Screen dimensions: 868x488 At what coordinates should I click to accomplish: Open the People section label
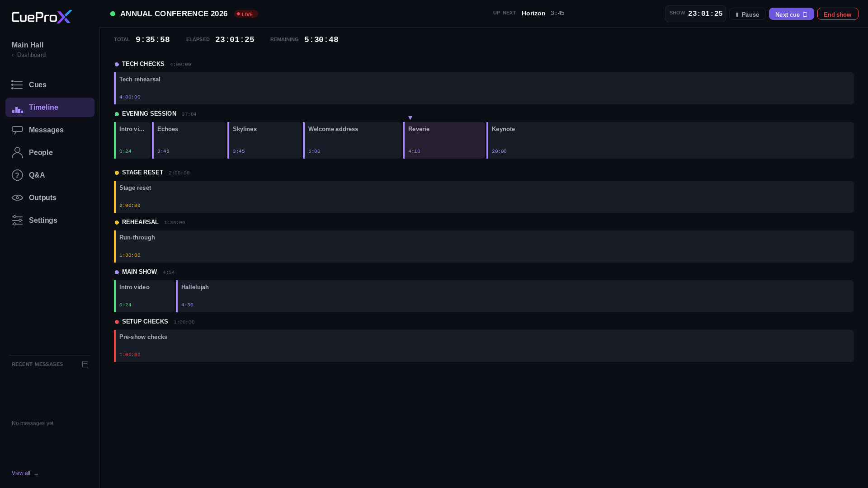point(41,153)
